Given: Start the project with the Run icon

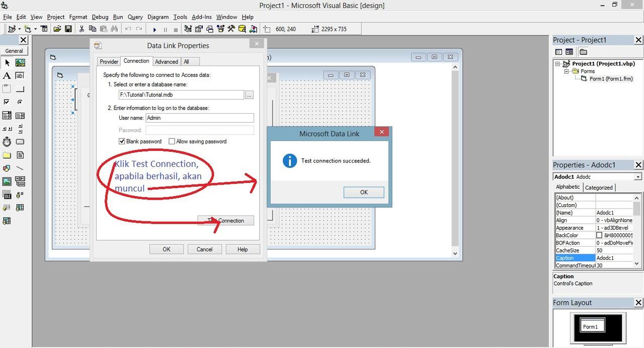Looking at the screenshot, I should pos(155,30).
